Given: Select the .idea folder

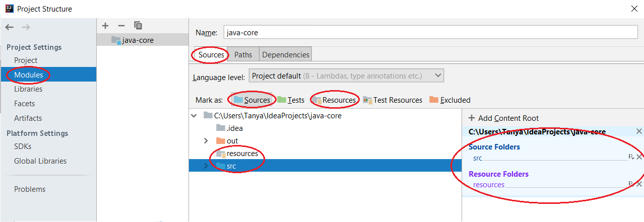Looking at the screenshot, I should (229, 128).
